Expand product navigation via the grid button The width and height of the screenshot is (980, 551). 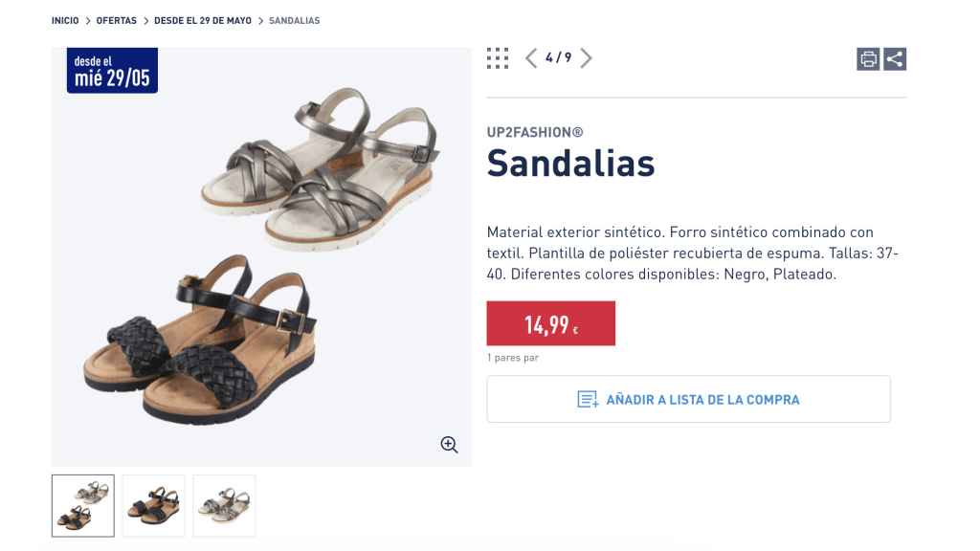pos(498,57)
